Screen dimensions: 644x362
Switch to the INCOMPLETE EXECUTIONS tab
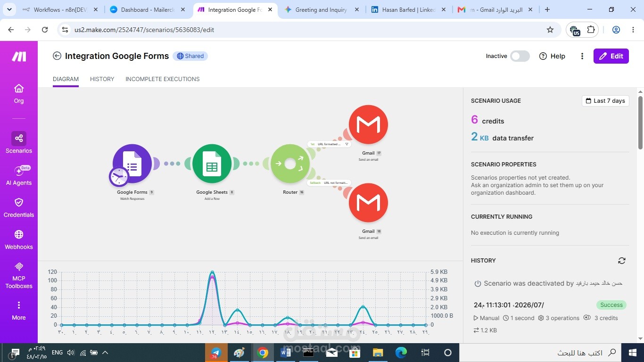coord(163,79)
